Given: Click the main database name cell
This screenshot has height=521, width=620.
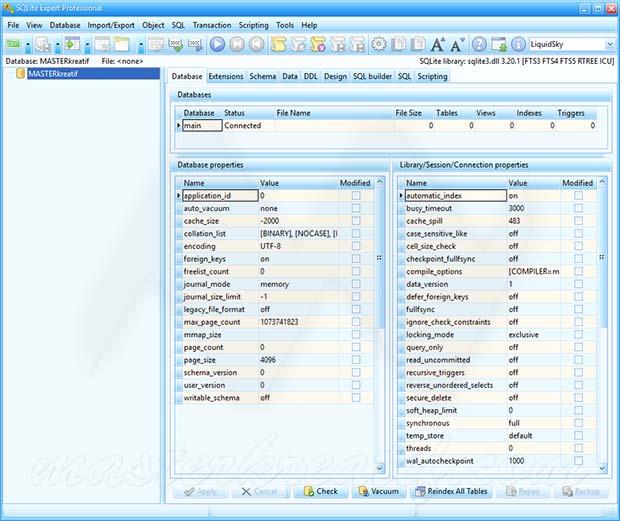Looking at the screenshot, I should pyautogui.click(x=202, y=126).
